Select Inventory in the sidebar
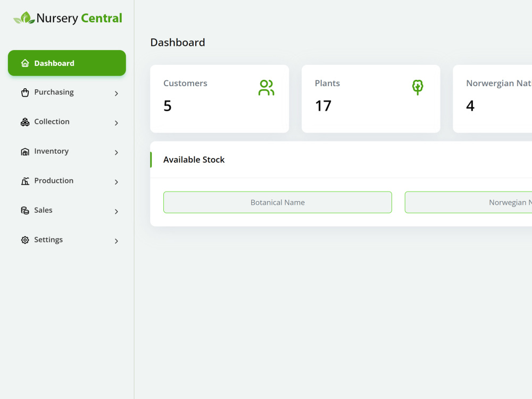Viewport: 532px width, 399px height. (x=67, y=152)
